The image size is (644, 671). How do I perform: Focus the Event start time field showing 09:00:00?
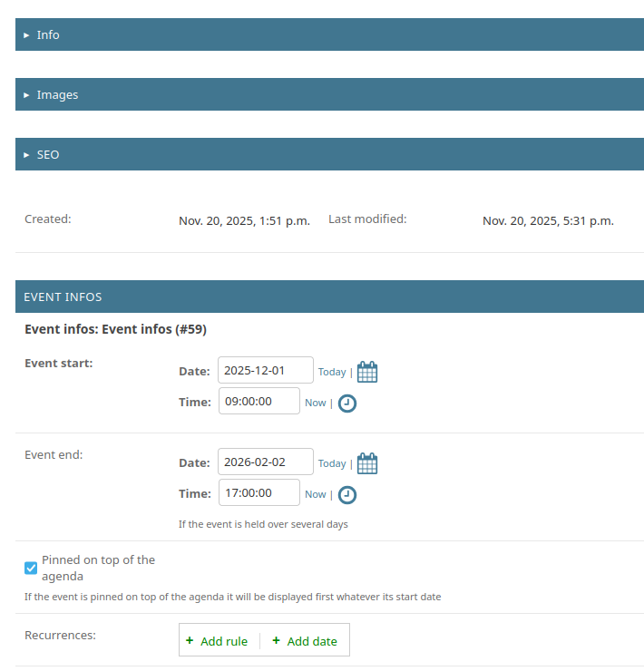[x=259, y=401]
